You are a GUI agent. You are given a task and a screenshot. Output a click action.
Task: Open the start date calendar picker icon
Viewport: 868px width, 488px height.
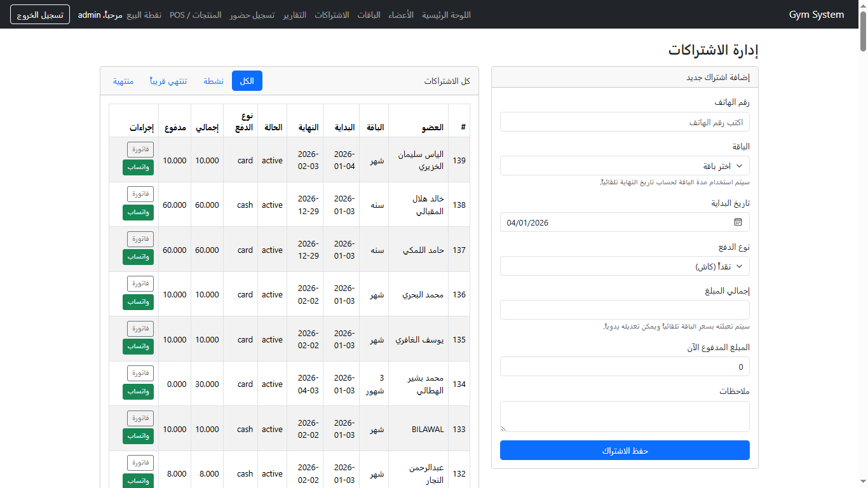[x=738, y=222]
